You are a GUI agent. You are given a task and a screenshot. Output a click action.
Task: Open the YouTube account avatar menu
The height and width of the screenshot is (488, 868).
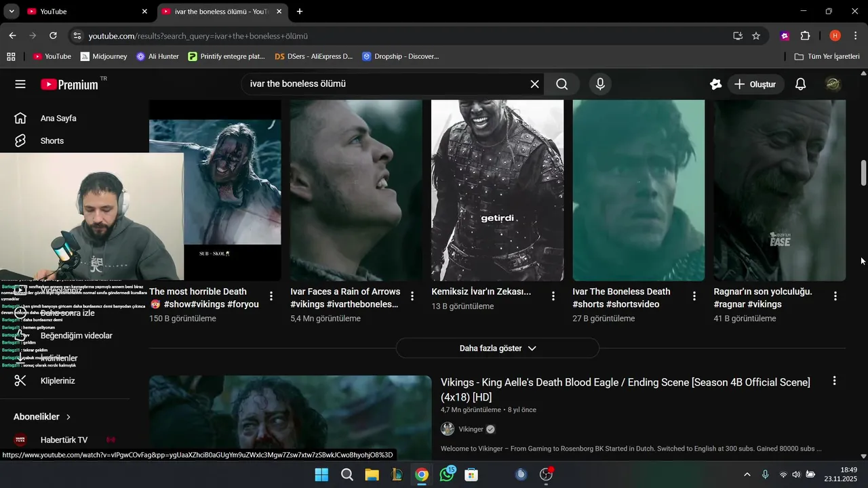coord(833,84)
